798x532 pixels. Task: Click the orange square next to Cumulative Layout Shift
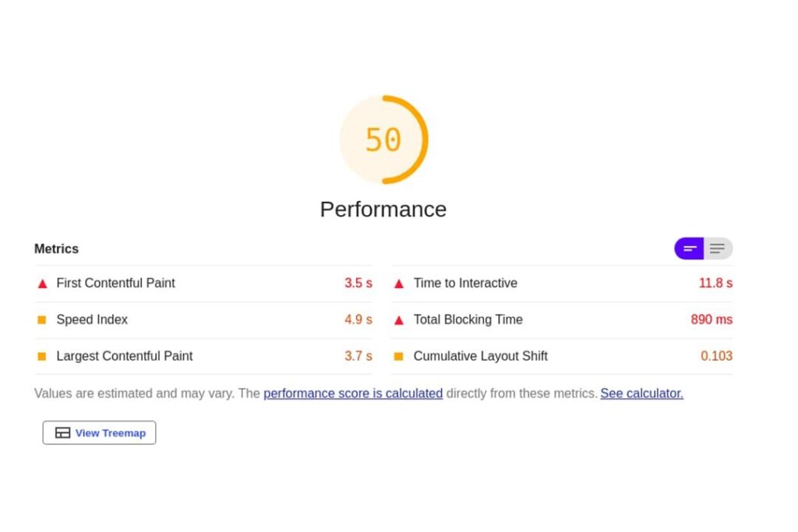tap(399, 356)
